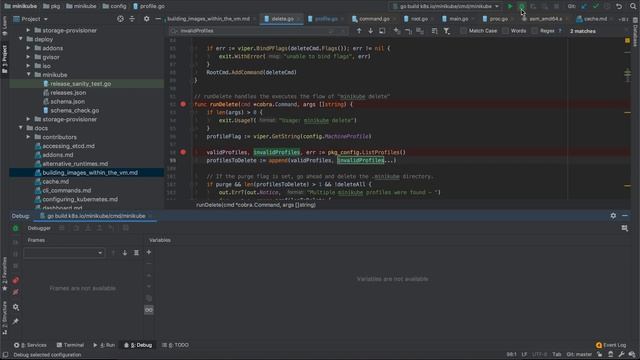640x360 pixels.
Task: Switch to cache.md tab
Action: (595, 19)
